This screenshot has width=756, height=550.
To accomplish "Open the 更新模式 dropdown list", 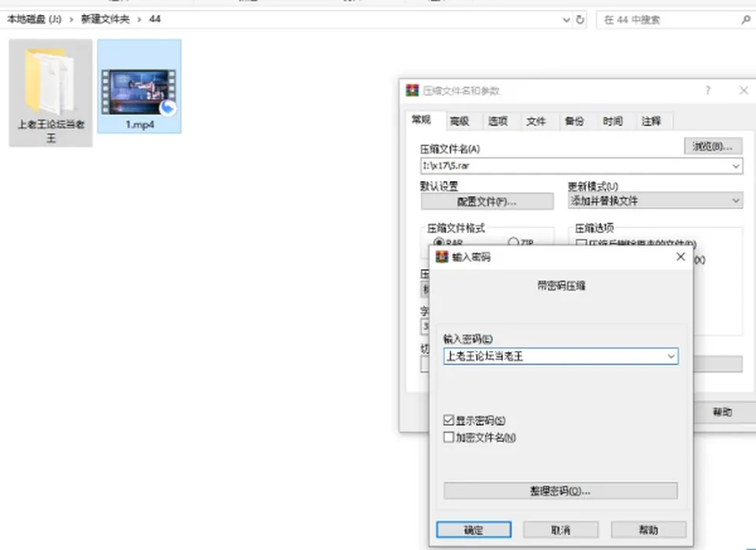I will (x=655, y=201).
